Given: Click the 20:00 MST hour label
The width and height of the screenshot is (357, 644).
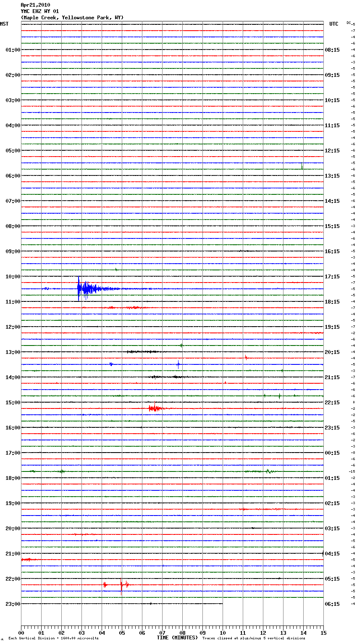Looking at the screenshot, I should coord(13,529).
